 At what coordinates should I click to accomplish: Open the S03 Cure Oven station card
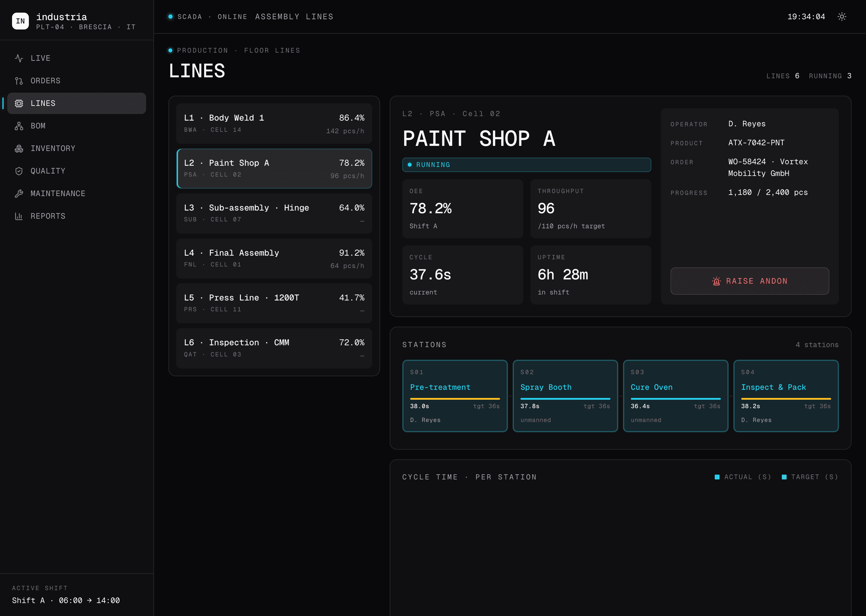(x=675, y=396)
